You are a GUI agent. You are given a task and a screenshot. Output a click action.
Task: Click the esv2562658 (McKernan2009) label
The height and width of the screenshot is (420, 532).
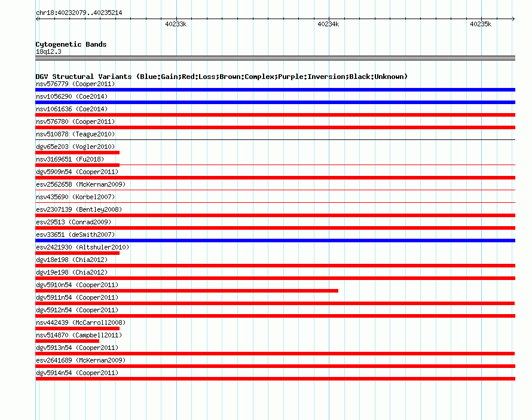81,184
